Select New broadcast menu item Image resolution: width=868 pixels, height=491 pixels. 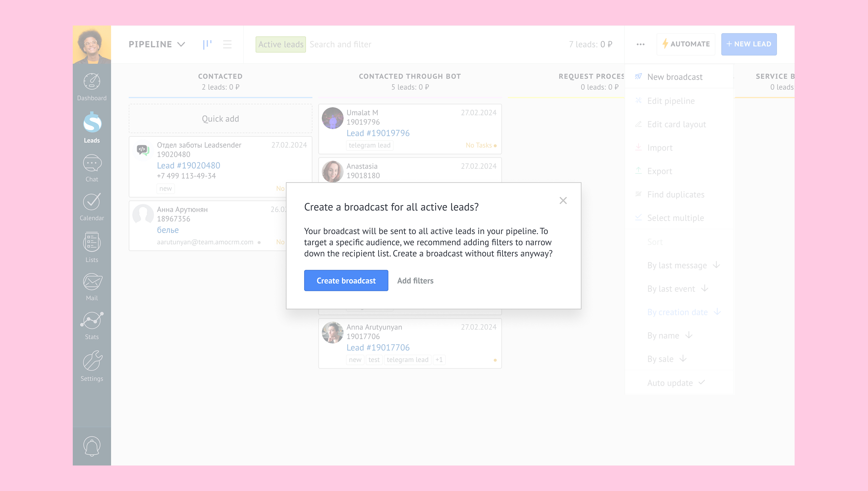coord(679,77)
